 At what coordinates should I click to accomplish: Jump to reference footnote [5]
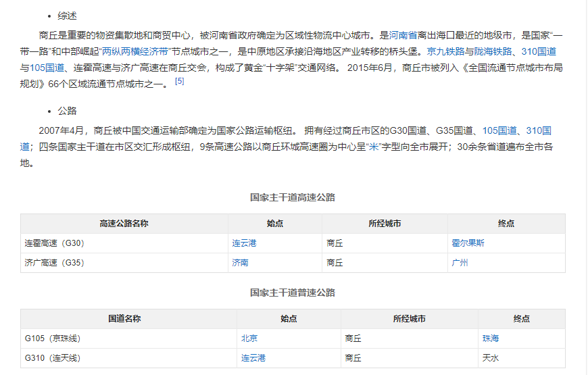(179, 82)
